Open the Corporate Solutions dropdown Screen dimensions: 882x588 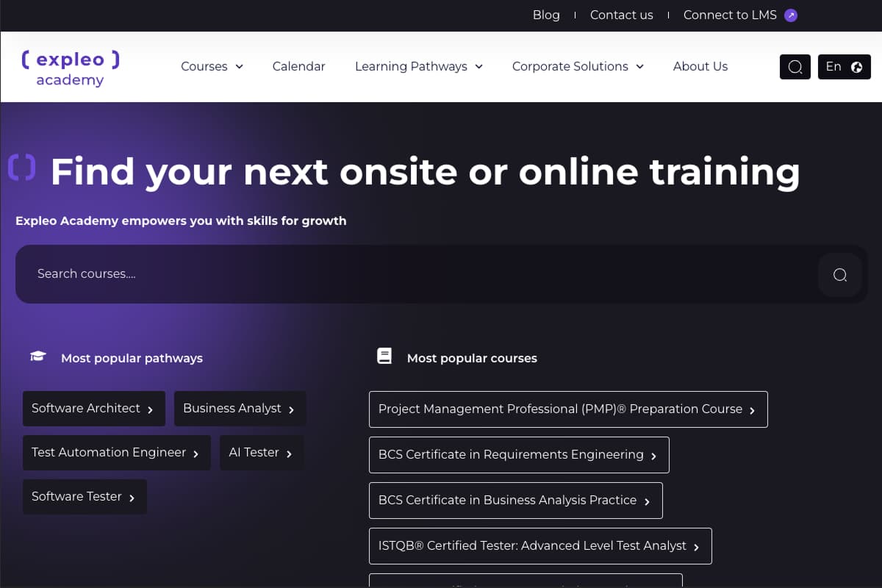[x=578, y=66]
